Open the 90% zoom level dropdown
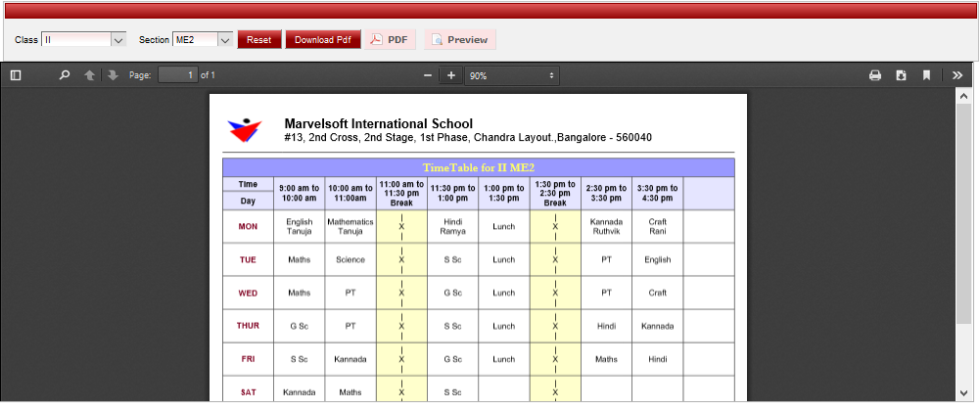 point(512,75)
